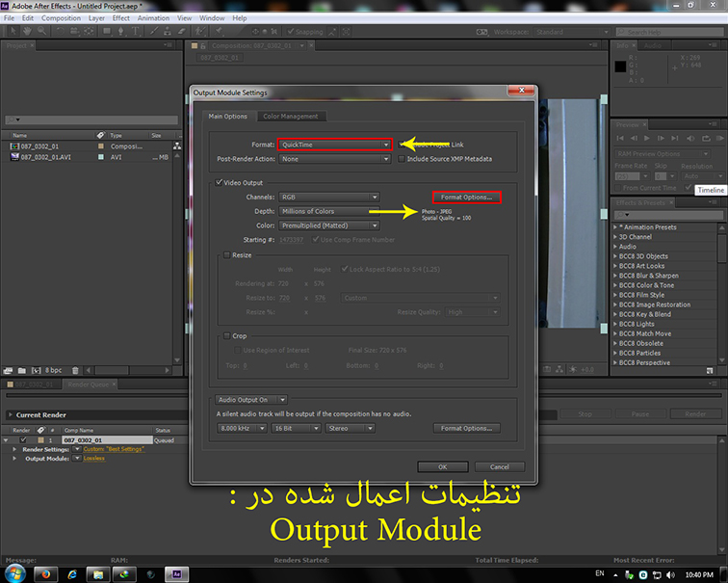This screenshot has height=583, width=728.
Task: Open the Render Settings template dropdown arrow
Action: [x=77, y=449]
